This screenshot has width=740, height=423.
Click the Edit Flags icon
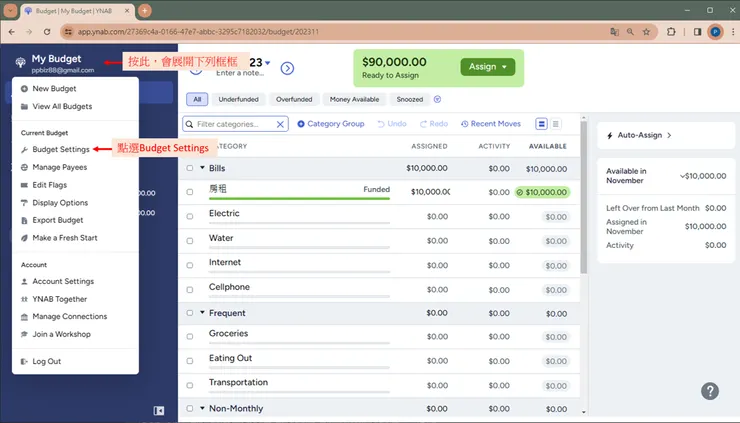[x=24, y=185]
